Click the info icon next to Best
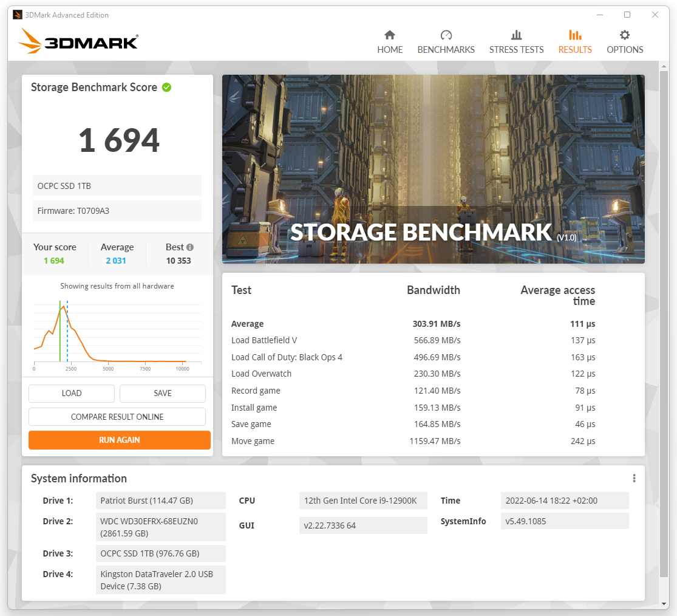 [190, 247]
